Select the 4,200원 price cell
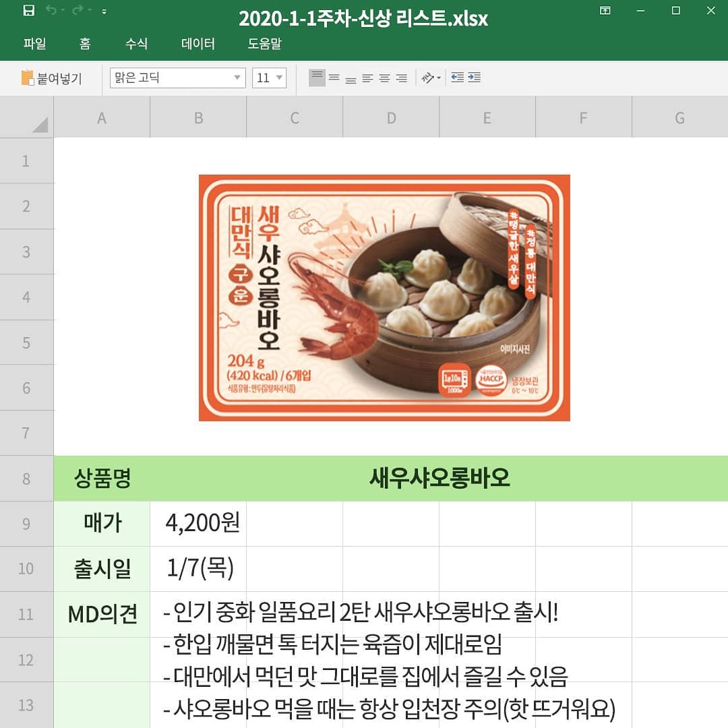Image resolution: width=728 pixels, height=728 pixels. pyautogui.click(x=198, y=524)
